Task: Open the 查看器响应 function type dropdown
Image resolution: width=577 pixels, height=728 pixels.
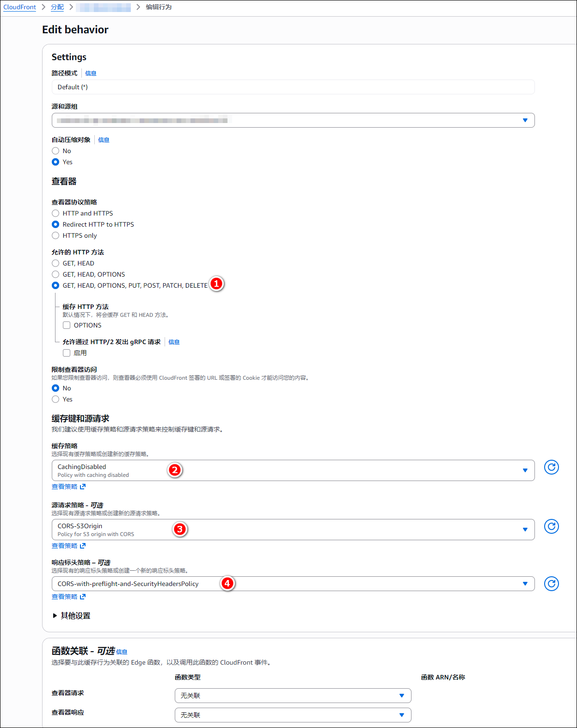Action: [293, 715]
